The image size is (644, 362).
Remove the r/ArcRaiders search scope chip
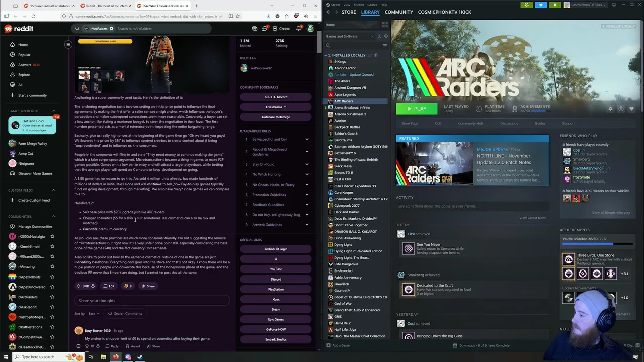coord(111,29)
